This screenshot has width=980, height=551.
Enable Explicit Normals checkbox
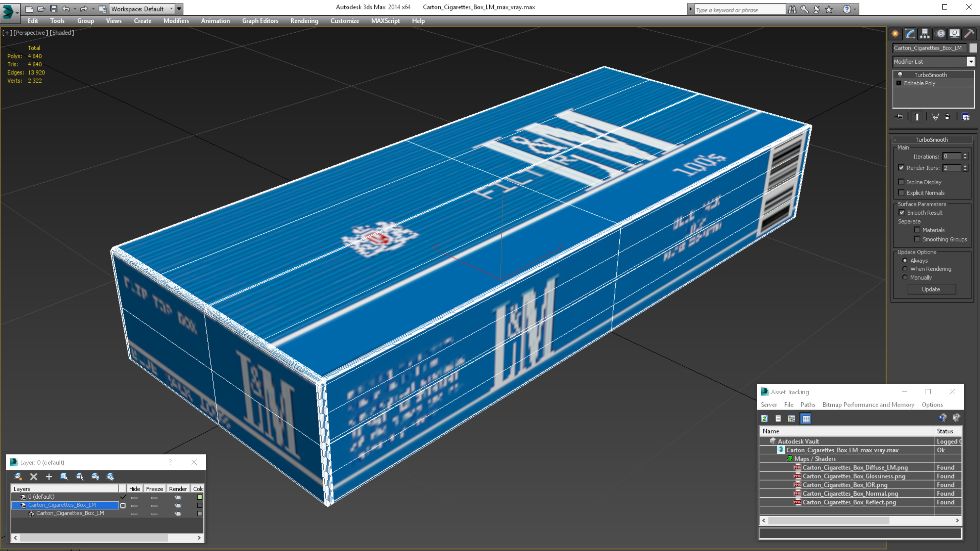point(901,193)
